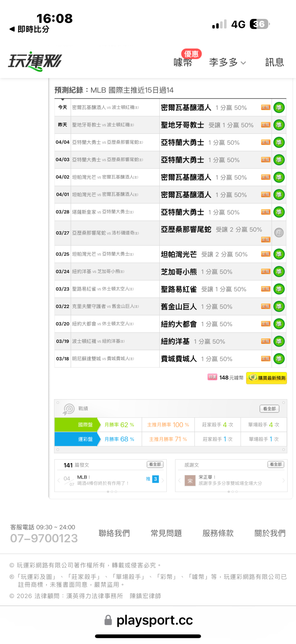This screenshot has height=644, width=296.
Task: Show next 感謝文 with right chevron
Action: 283,480
